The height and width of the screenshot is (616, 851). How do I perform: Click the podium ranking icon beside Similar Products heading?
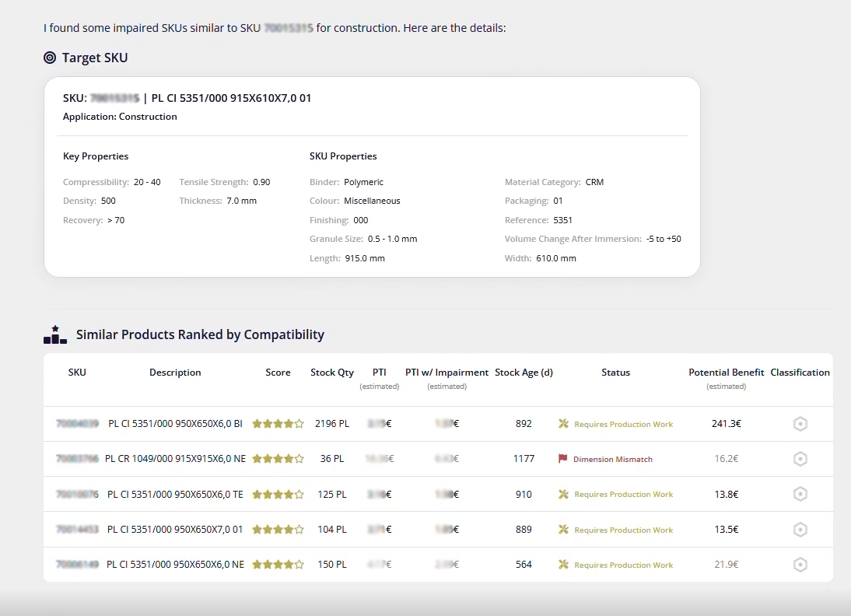[54, 334]
